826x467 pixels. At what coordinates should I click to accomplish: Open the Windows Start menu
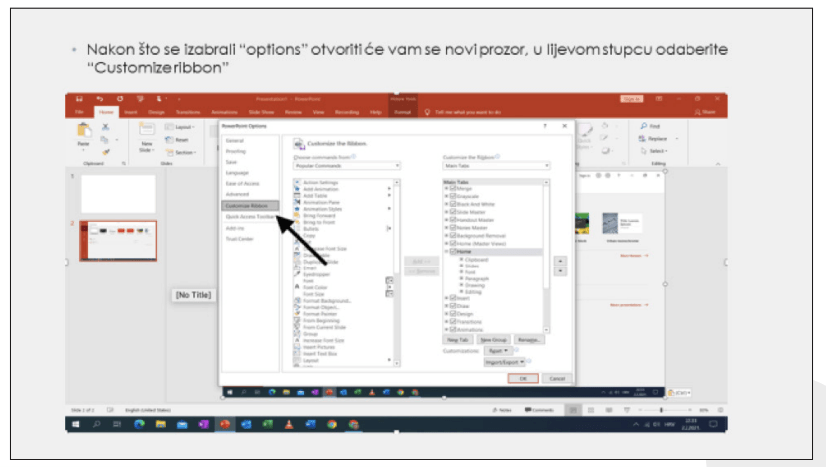pos(76,424)
